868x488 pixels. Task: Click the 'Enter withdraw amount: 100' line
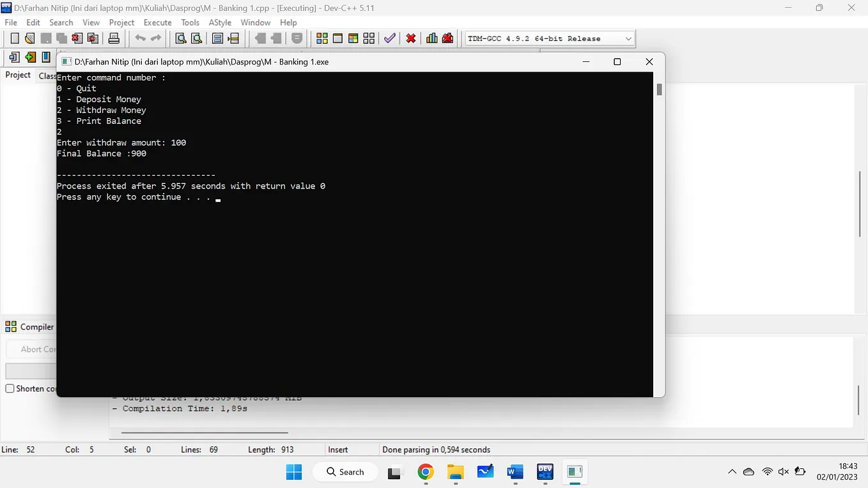pyautogui.click(x=121, y=142)
